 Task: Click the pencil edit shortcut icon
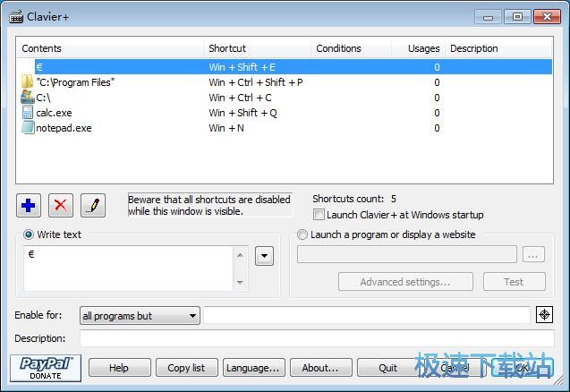click(92, 205)
